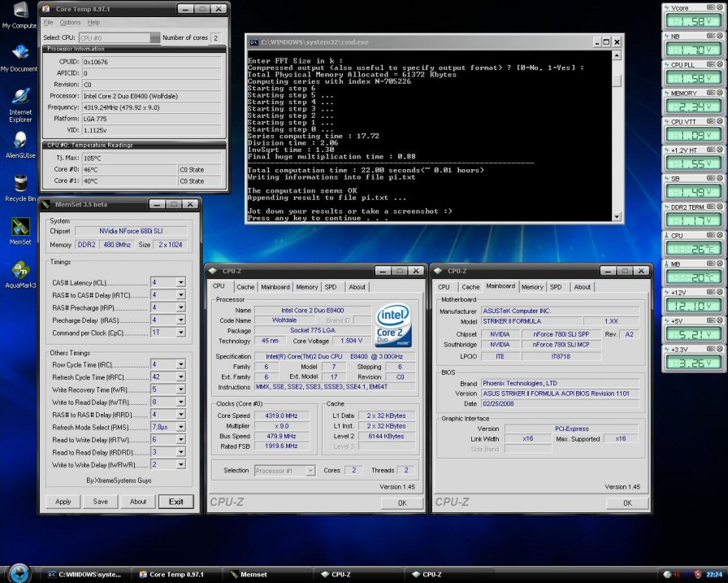Open the Options menu in Core Temp
Image resolution: width=728 pixels, height=583 pixels.
coord(70,22)
